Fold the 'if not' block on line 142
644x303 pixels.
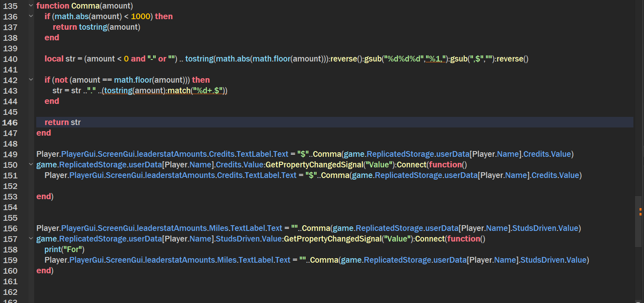[x=31, y=80]
